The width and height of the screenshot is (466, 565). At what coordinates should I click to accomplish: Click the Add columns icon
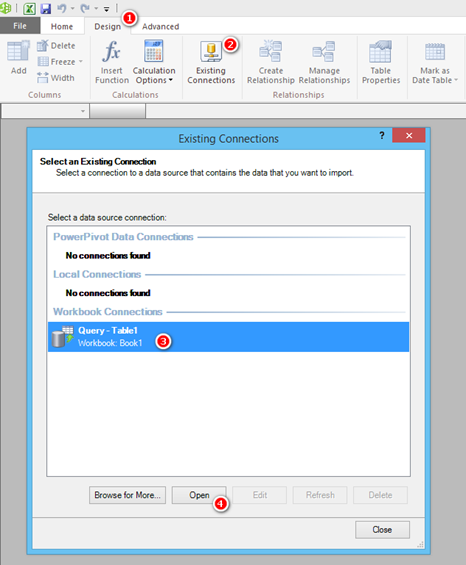(18, 58)
